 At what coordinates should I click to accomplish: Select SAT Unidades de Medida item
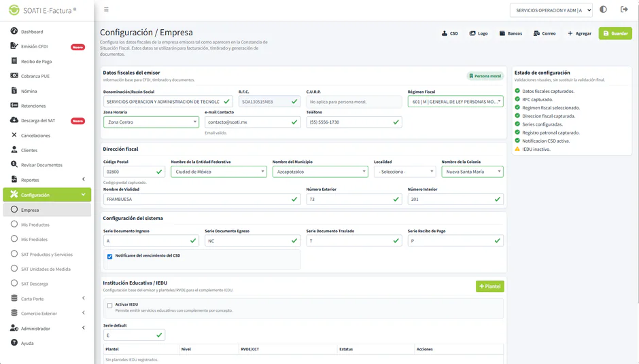pos(47,269)
